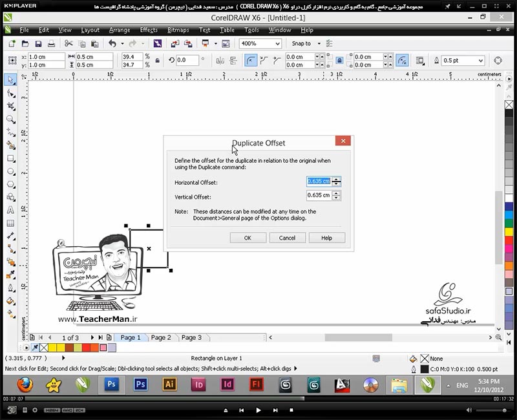Select the Ellipse tool
This screenshot has width=517, height=420.
10,171
